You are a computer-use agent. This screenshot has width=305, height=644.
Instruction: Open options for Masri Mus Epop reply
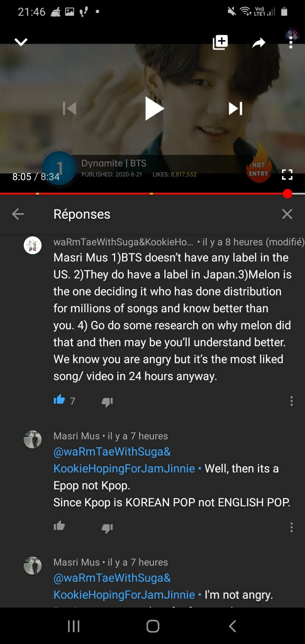(x=291, y=527)
